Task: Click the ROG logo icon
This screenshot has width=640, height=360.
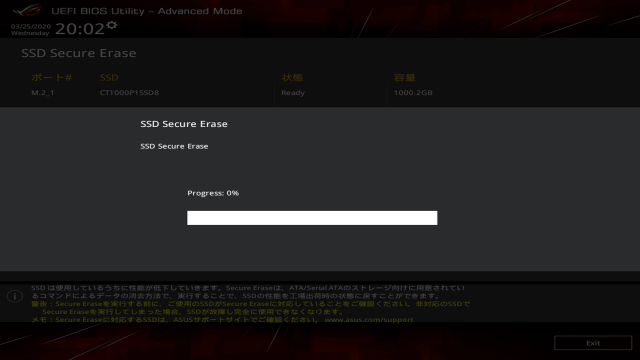Action: point(27,10)
